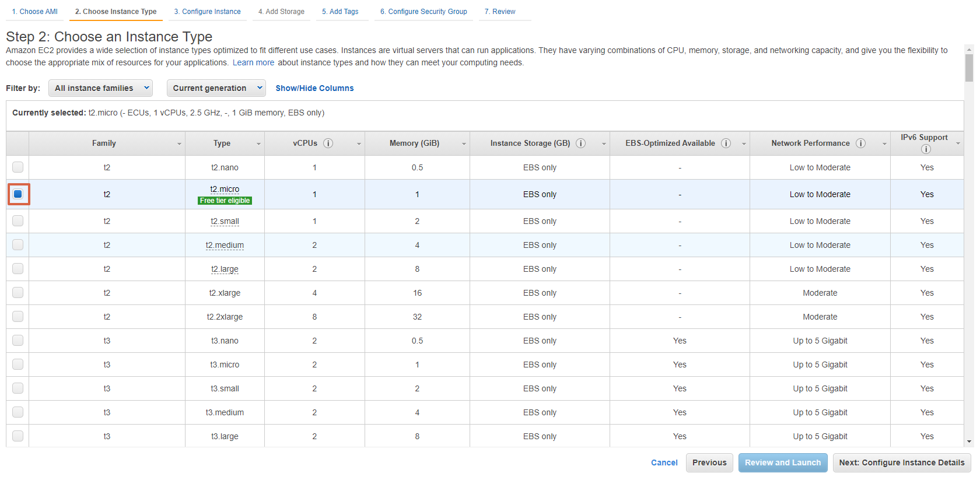Go to the 5. Add Tags step
The image size is (980, 480).
pos(341,12)
